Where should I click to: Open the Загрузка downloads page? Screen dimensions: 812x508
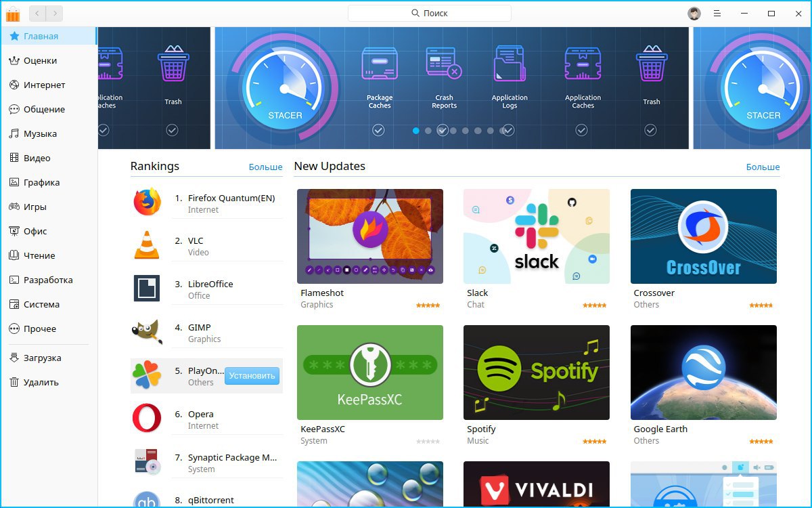point(49,358)
